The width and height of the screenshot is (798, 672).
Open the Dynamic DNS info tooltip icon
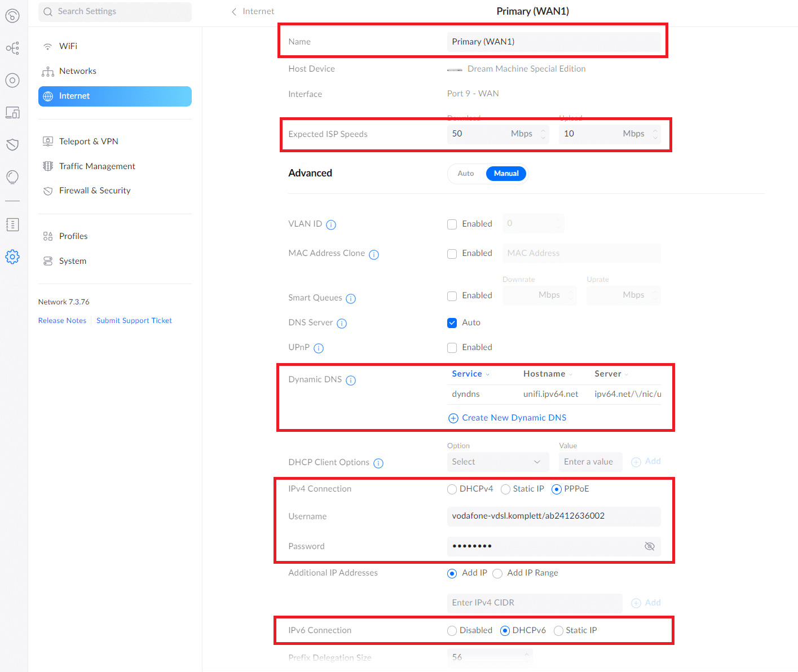pyautogui.click(x=351, y=380)
